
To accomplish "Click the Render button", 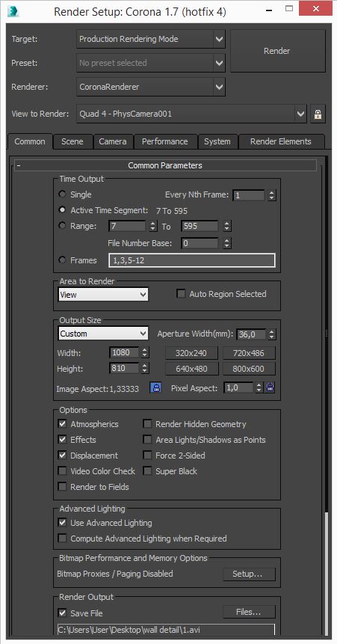I will pyautogui.click(x=277, y=51).
